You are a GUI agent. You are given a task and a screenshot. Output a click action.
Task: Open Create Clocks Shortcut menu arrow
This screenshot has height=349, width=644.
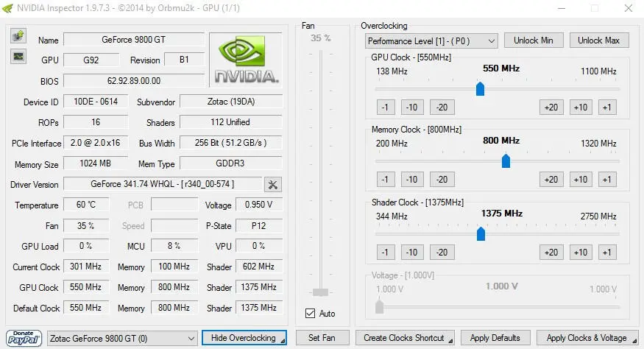[x=450, y=341]
